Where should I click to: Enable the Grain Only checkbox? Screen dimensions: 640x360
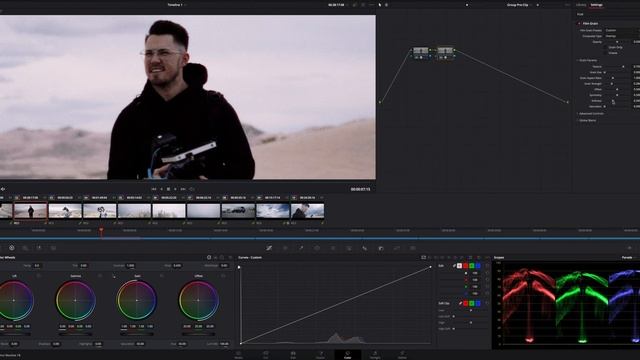point(605,47)
